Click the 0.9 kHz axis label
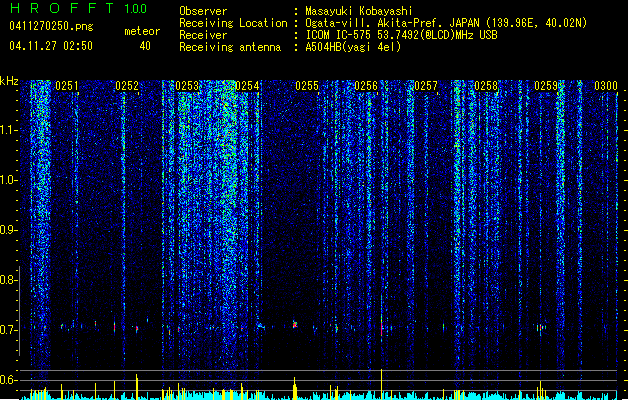Image resolution: width=629 pixels, height=400 pixels. pos(8,230)
